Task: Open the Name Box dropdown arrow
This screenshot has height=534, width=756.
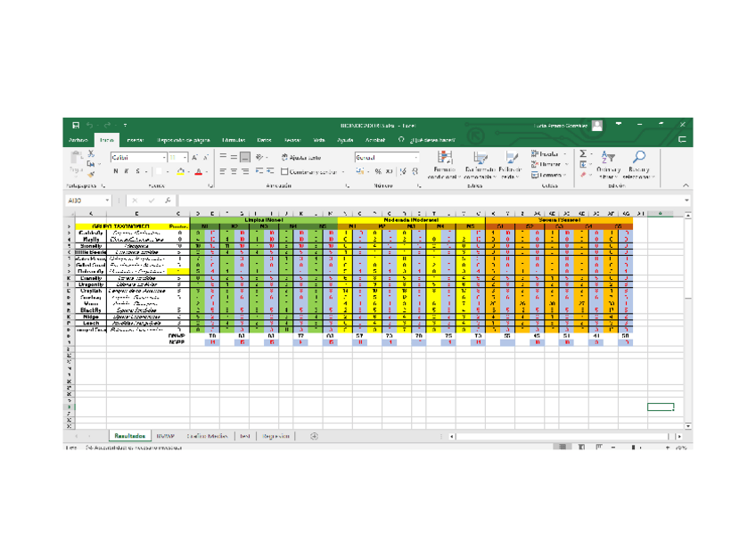Action: click(x=107, y=201)
